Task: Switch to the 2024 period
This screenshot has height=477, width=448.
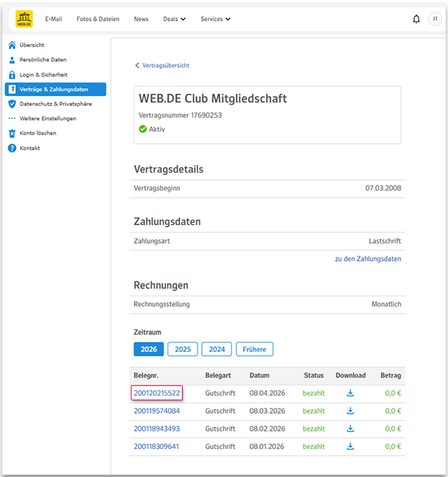Action: 217,349
